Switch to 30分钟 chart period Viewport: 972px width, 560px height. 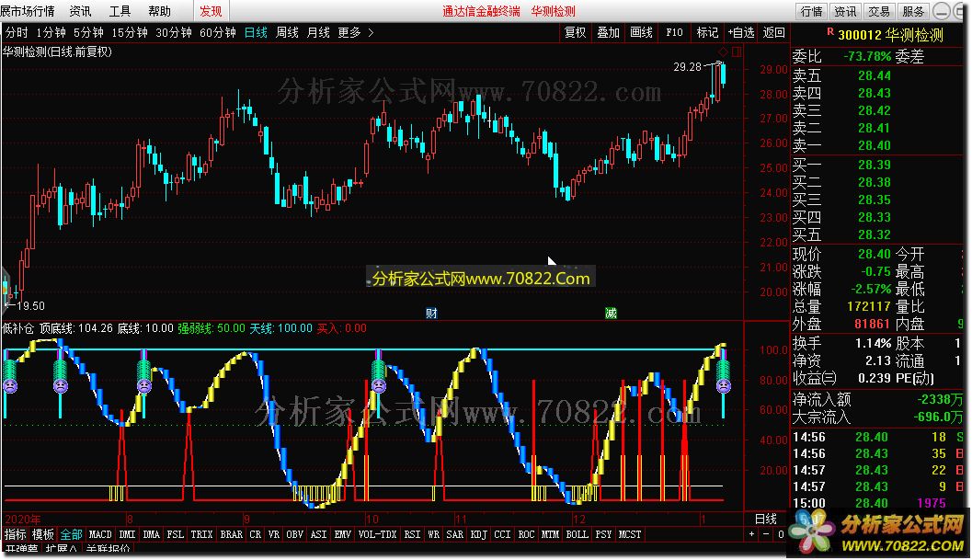point(174,32)
